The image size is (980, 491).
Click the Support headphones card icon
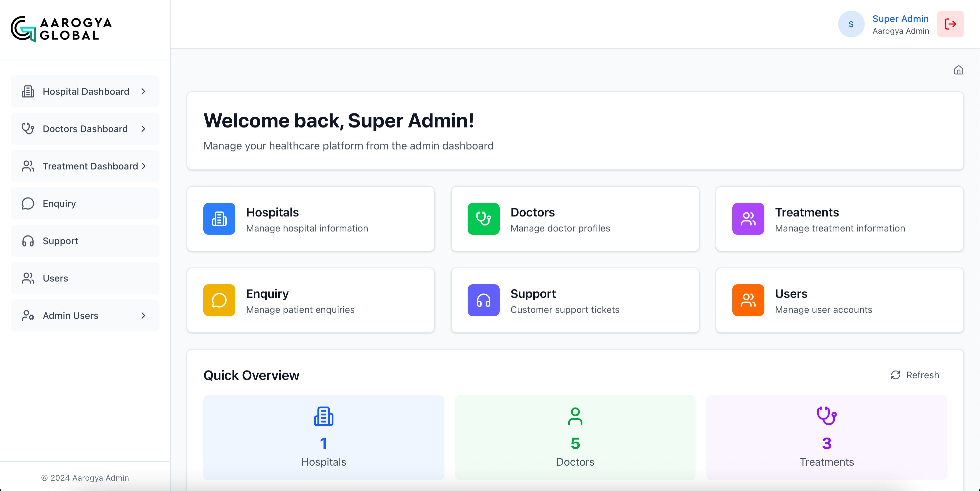pos(484,300)
